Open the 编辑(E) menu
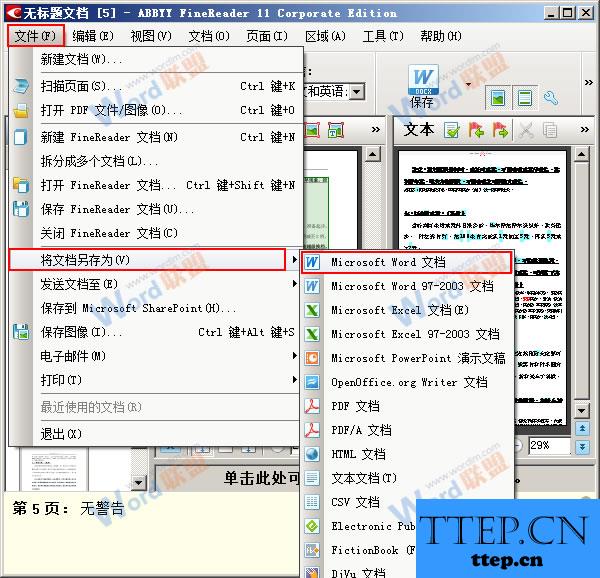Screen dimensions: 600x578 tap(93, 36)
